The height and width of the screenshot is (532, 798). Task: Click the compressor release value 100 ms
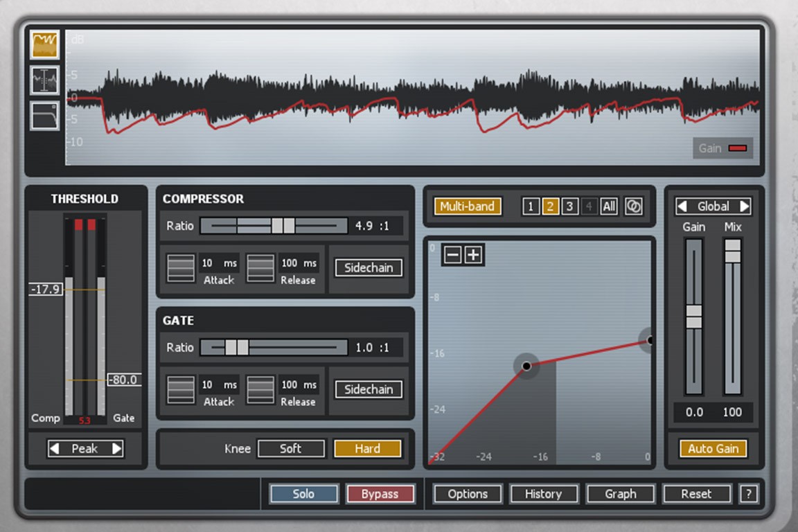tap(299, 263)
